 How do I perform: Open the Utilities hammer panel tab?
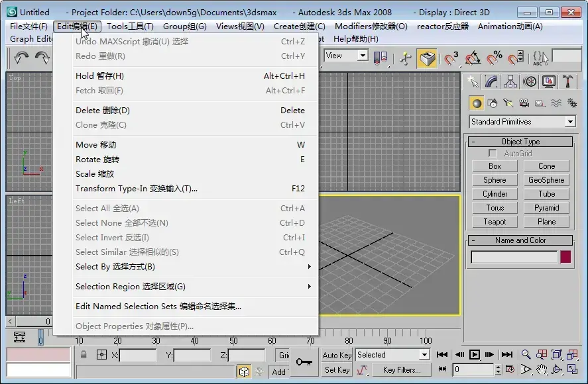tap(567, 81)
